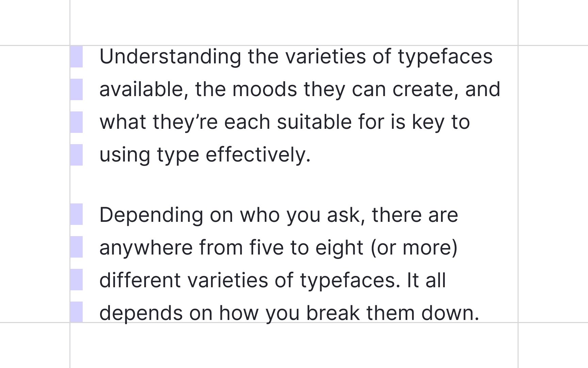Image resolution: width=588 pixels, height=368 pixels.
Task: Select purple marker beside 'depends on how' line
Action: [x=77, y=312]
